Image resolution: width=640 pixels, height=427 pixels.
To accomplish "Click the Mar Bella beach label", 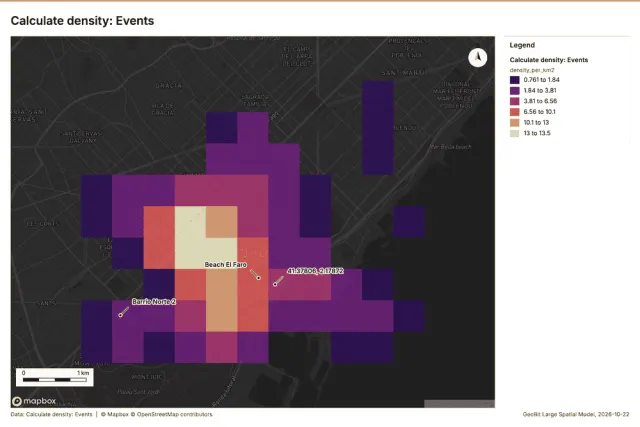I will coord(450,147).
